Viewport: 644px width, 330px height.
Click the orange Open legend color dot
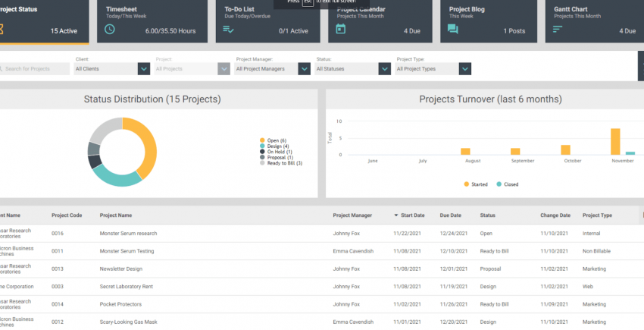click(x=262, y=140)
